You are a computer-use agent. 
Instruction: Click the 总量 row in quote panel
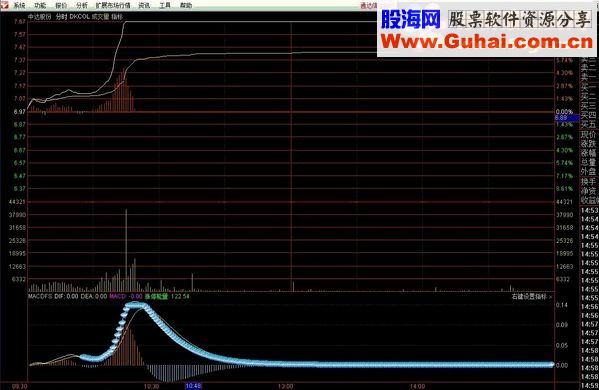point(588,163)
